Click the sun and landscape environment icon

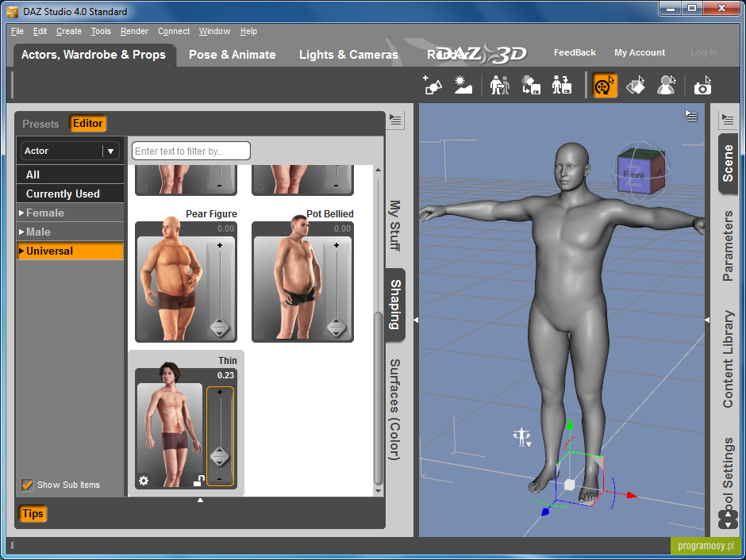point(463,85)
